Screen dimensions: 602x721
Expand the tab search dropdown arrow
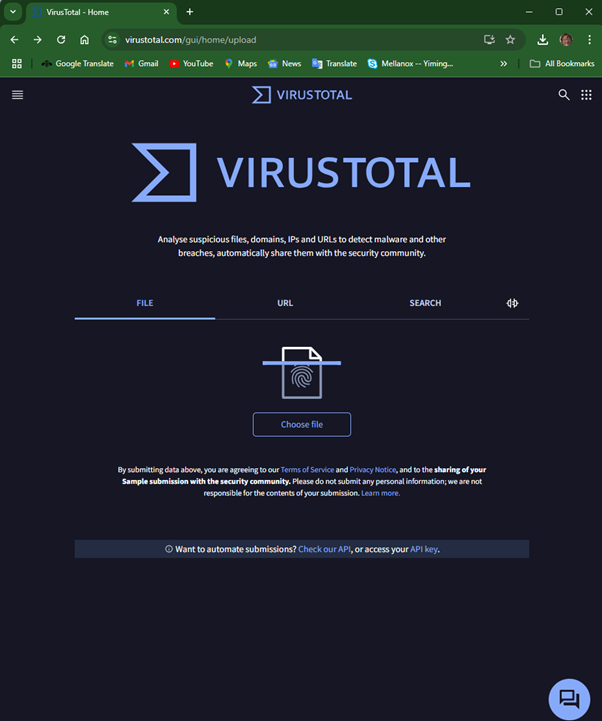(x=13, y=12)
